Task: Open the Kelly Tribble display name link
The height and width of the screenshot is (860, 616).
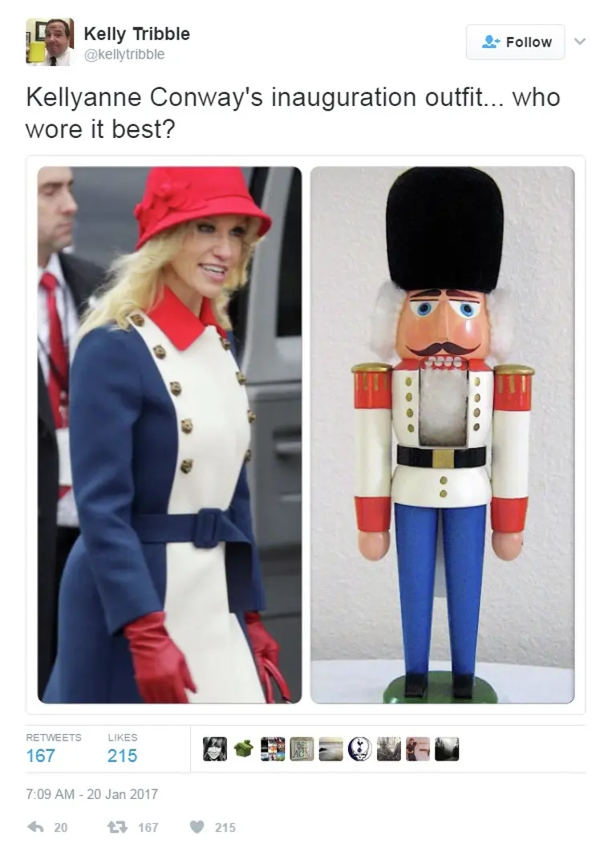Action: 136,34
